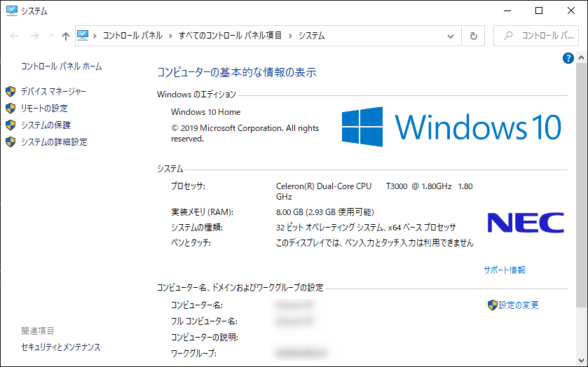The width and height of the screenshot is (588, 367).
Task: Click the system window icon in title bar
Action: click(x=12, y=11)
